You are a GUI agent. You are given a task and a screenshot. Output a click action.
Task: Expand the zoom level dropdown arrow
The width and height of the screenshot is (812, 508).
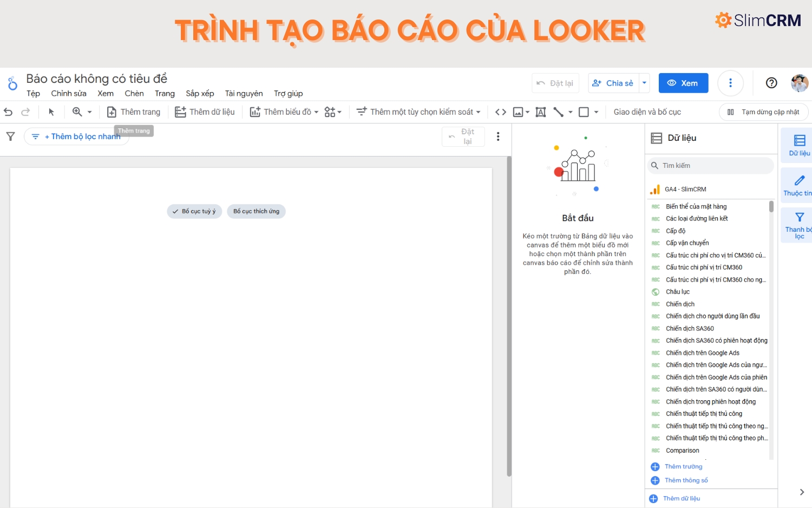point(90,112)
